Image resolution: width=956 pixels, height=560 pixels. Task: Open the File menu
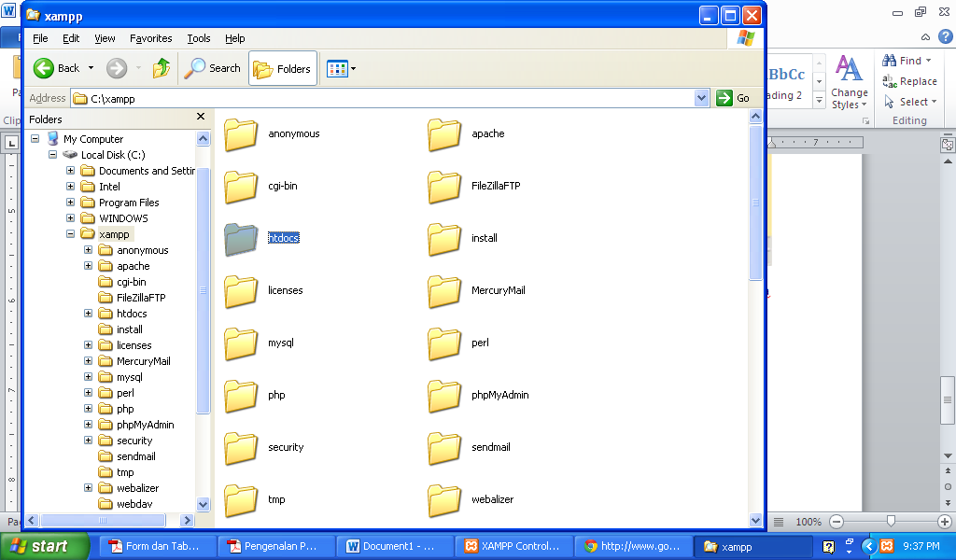(40, 38)
